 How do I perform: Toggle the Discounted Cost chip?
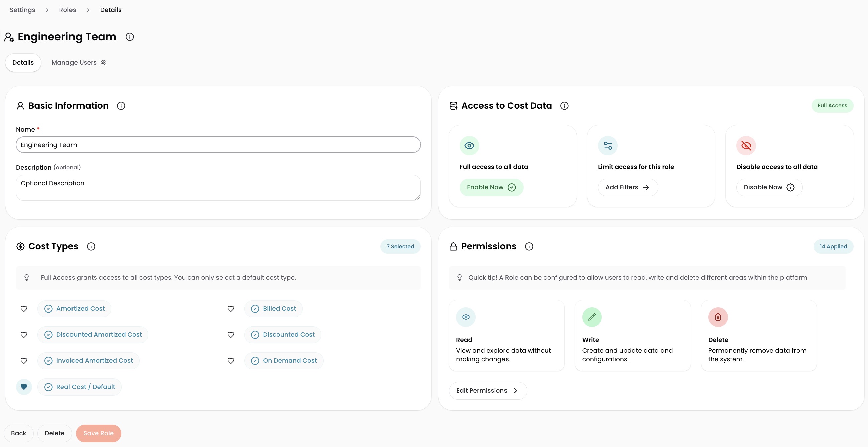[283, 335]
